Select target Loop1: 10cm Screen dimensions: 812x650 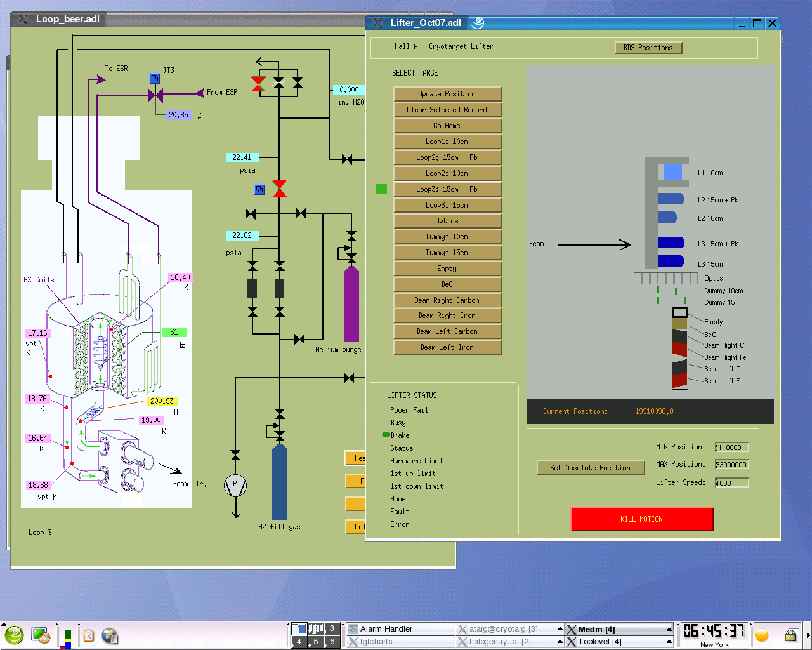[x=447, y=142]
